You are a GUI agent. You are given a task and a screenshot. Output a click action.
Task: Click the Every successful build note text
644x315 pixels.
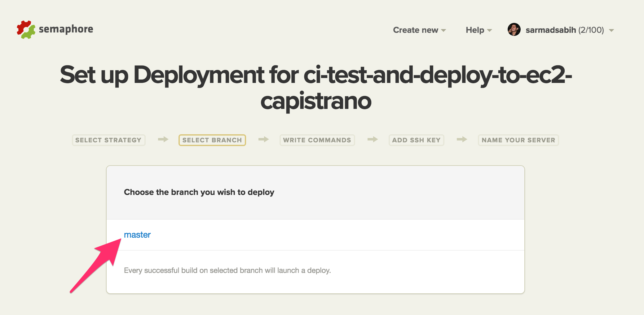(x=227, y=270)
